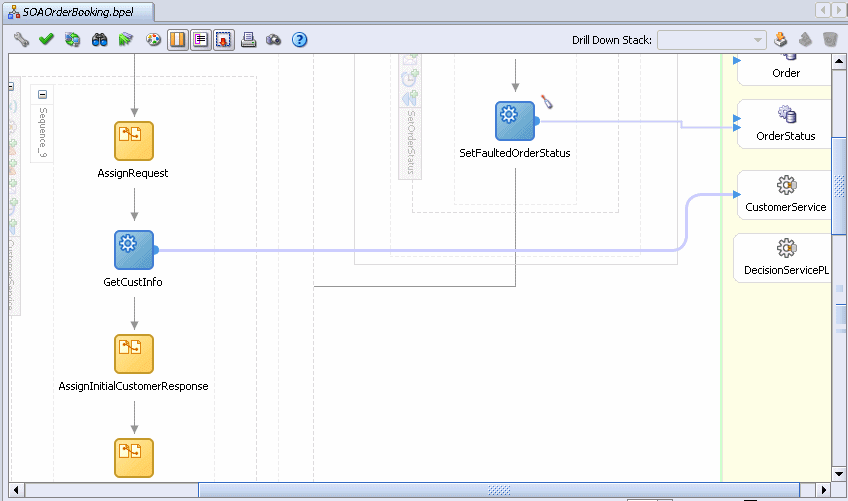Click the refresh icon with green arrows
This screenshot has height=501, width=848.
(x=72, y=39)
